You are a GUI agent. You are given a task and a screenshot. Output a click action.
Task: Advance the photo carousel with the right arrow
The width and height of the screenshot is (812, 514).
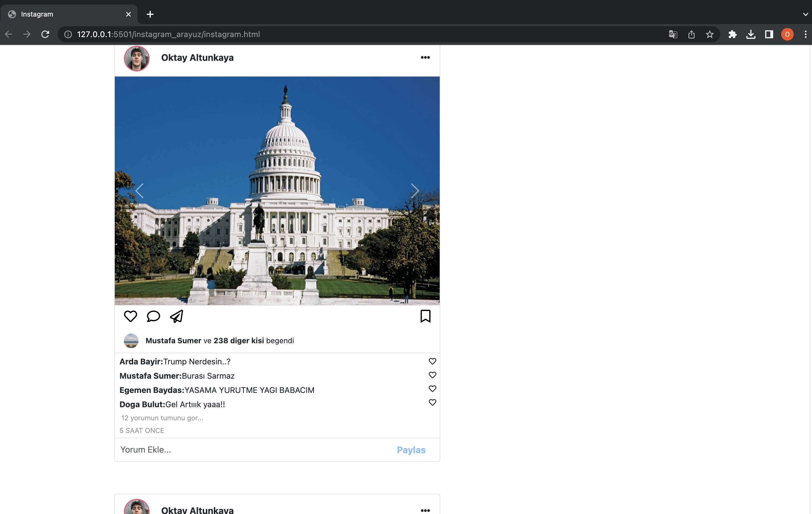415,190
